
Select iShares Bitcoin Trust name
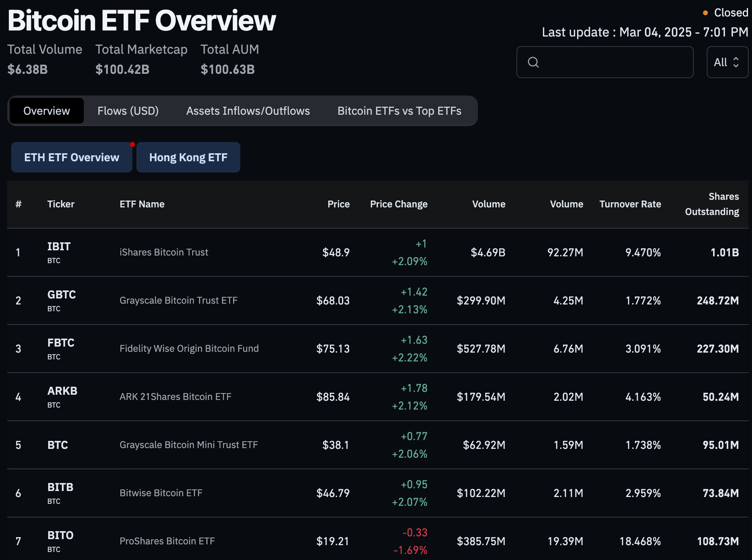point(164,252)
